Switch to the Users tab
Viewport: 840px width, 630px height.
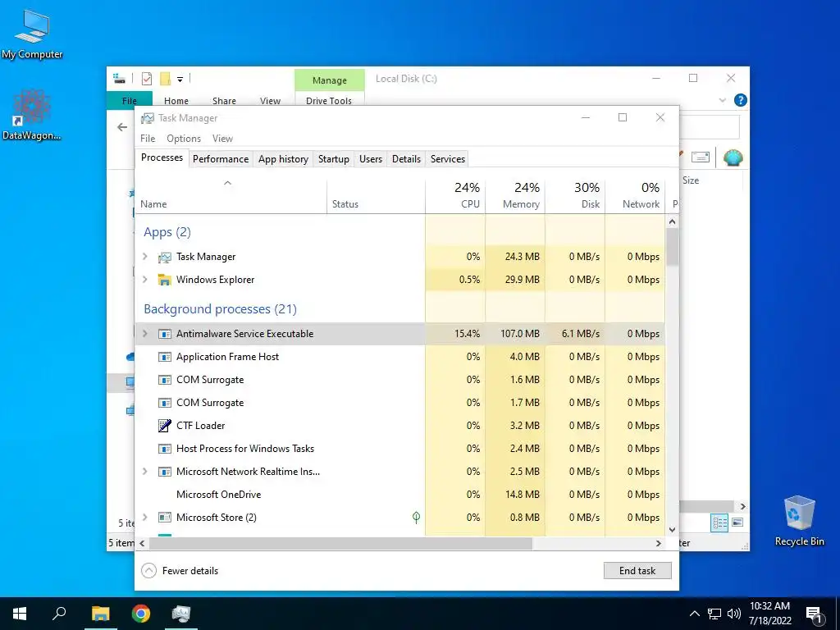tap(371, 159)
